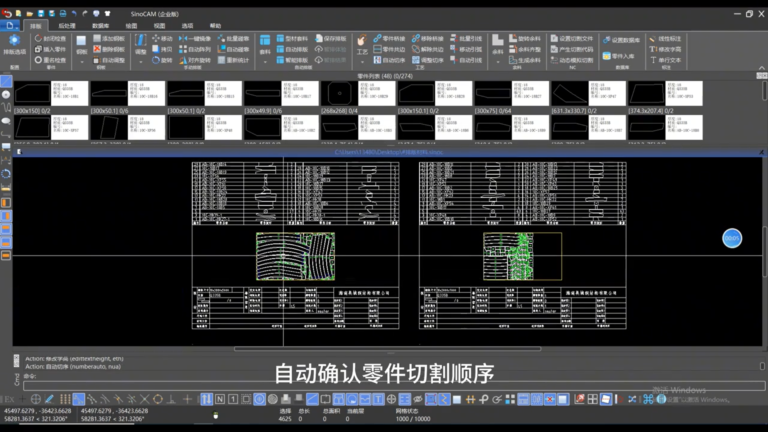Expand the 调整 adjust dropdown arrow
768x432 pixels.
point(141,62)
